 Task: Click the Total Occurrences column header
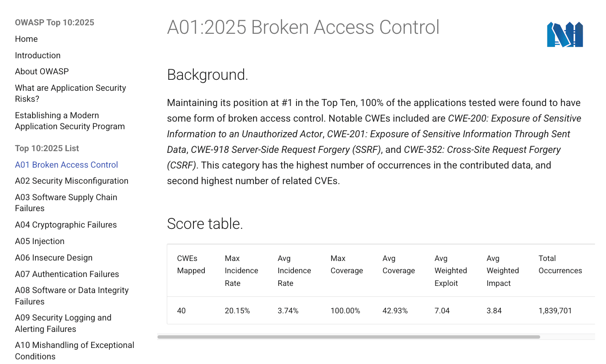[560, 264]
